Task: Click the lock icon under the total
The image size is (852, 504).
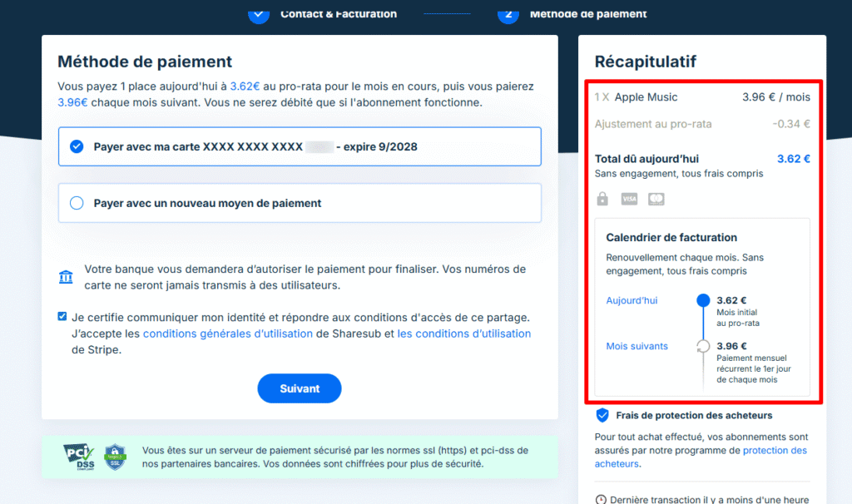Action: [602, 199]
